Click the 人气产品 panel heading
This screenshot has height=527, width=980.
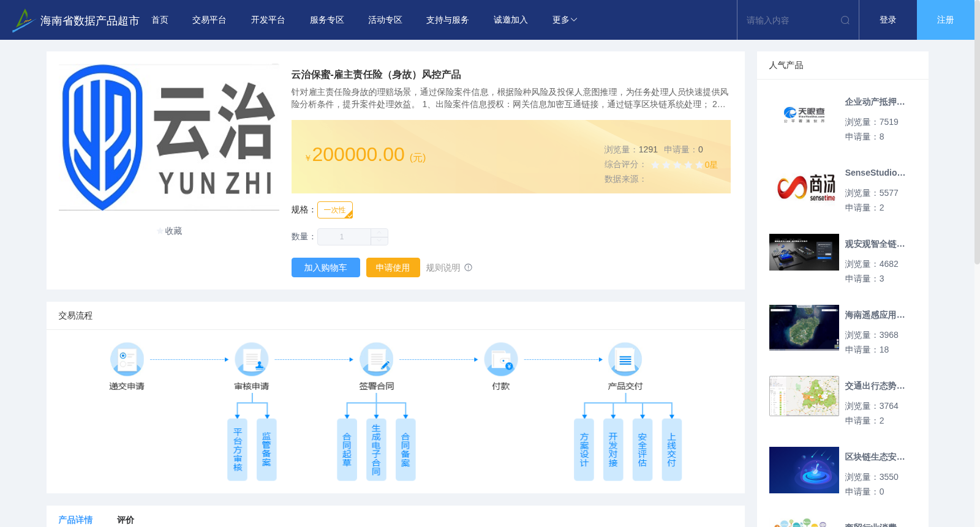pos(786,65)
